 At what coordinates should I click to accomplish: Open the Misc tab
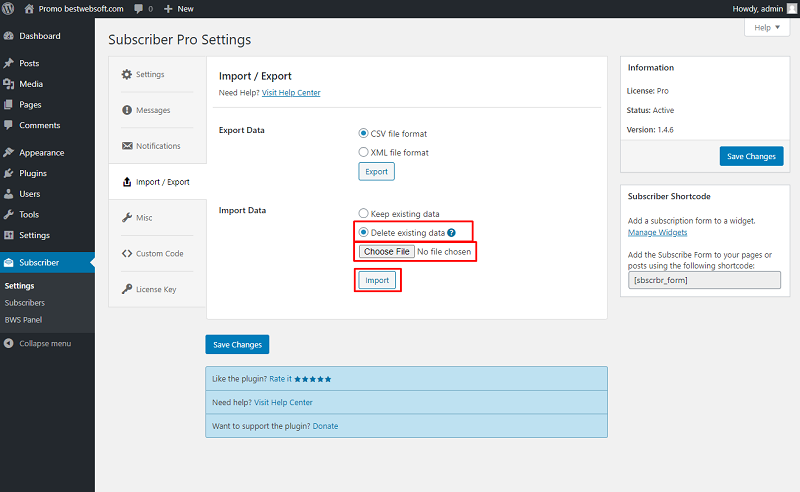(157, 217)
